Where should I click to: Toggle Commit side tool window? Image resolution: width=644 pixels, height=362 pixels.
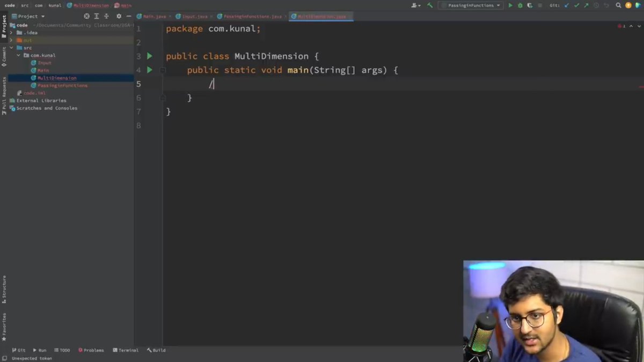4,56
